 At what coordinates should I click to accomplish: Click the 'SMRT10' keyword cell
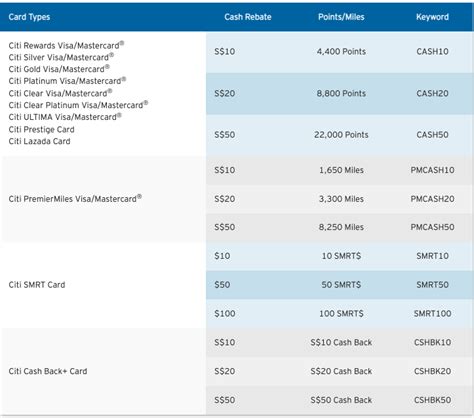pyautogui.click(x=432, y=256)
